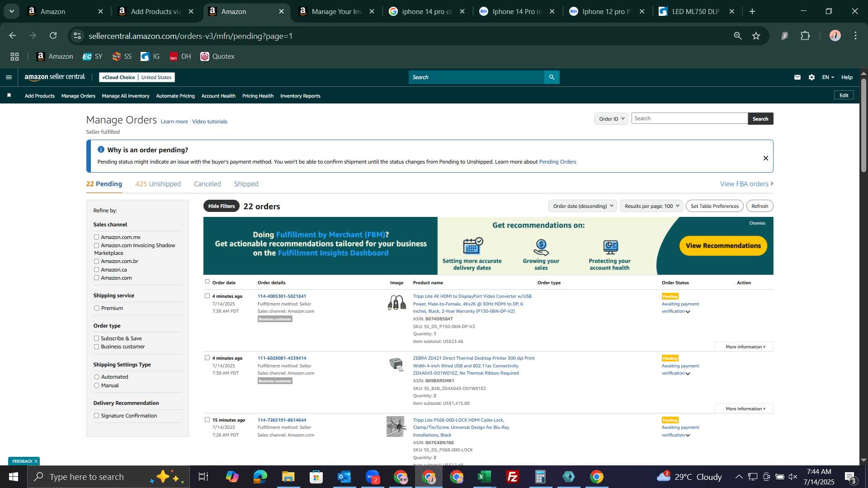
Task: Check the Business customer order type
Action: coord(96,347)
